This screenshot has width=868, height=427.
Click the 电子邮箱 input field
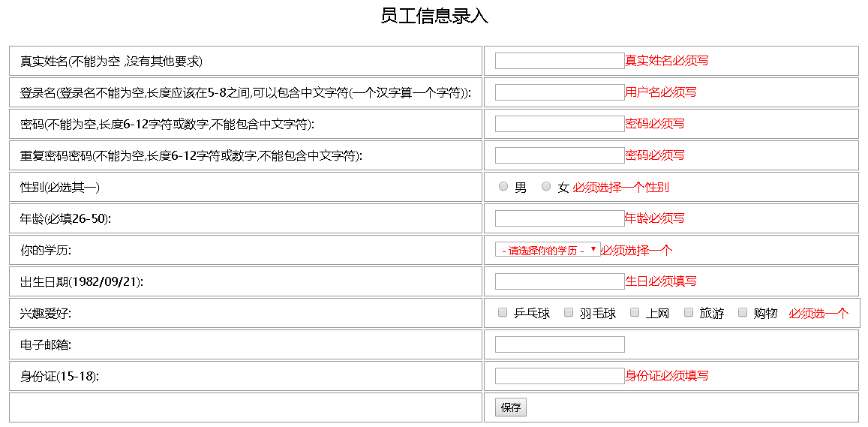pos(560,344)
